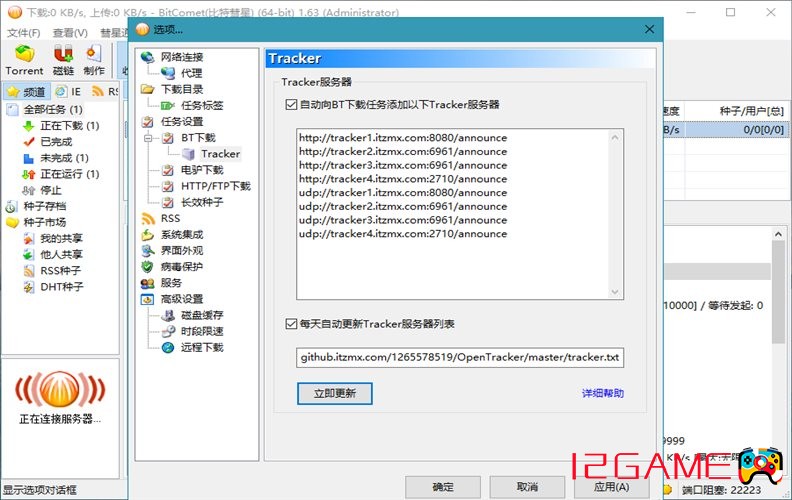This screenshot has width=792, height=500.
Task: Collapse the BT下载 tree node
Action: [147, 138]
